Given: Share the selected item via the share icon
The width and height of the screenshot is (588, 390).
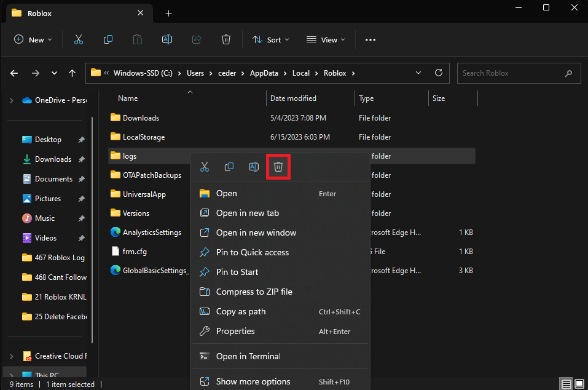Looking at the screenshot, I should [196, 39].
